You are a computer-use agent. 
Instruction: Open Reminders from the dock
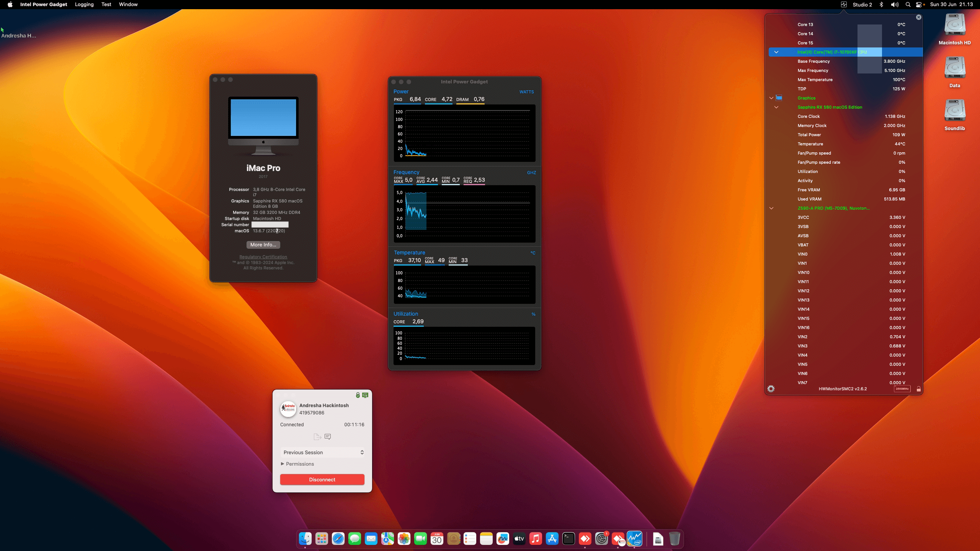click(470, 539)
